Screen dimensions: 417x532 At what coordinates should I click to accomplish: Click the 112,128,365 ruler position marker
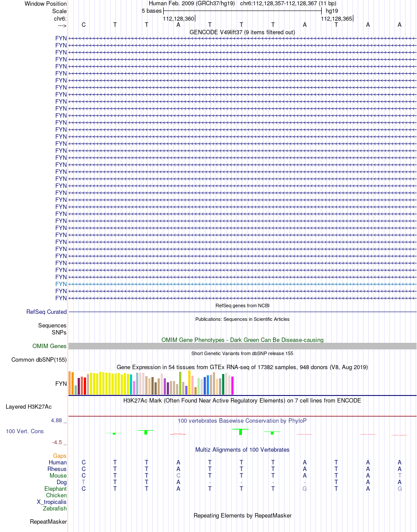(337, 18)
